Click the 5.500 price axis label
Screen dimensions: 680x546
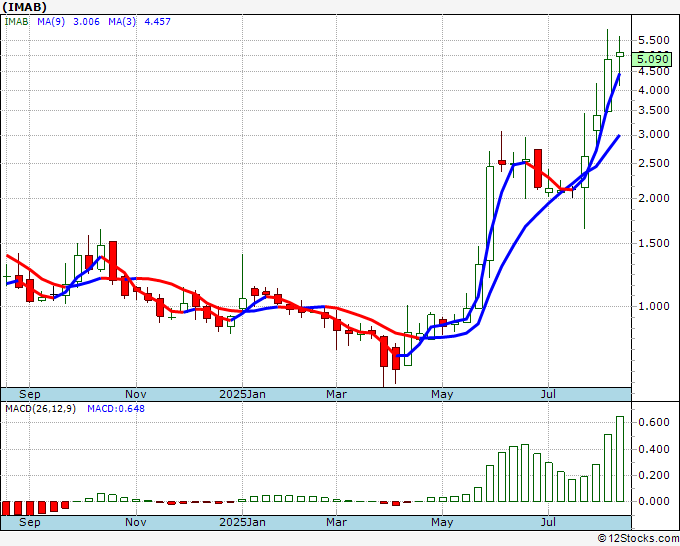point(654,40)
